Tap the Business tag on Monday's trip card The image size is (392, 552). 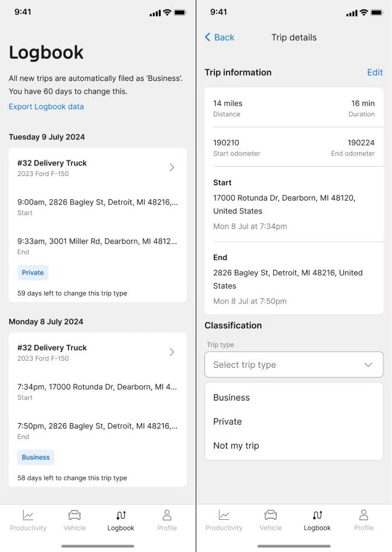coord(36,458)
